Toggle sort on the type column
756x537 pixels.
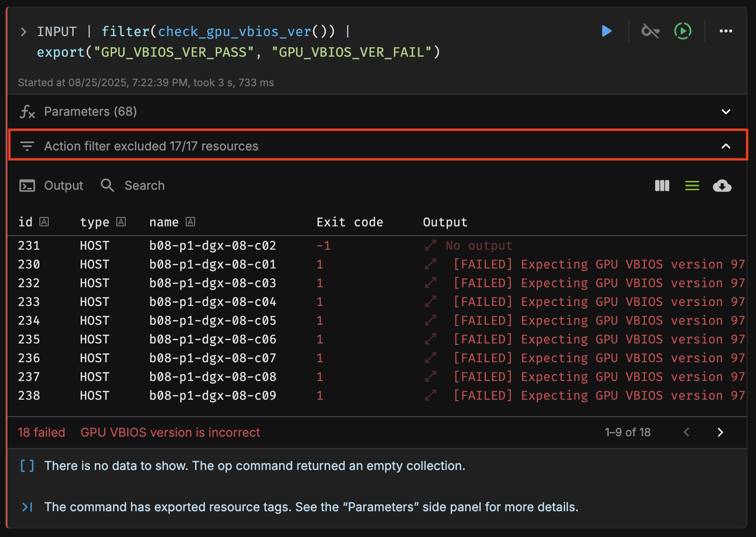(121, 222)
